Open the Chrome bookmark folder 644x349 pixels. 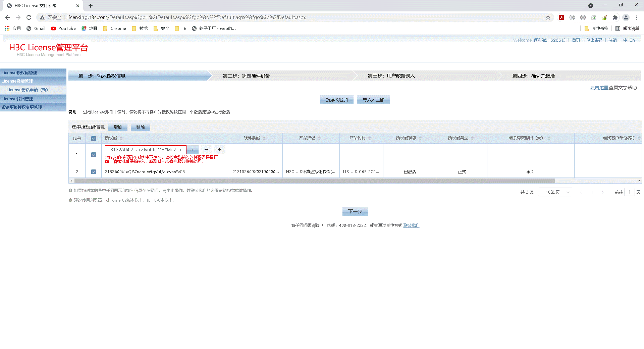115,29
